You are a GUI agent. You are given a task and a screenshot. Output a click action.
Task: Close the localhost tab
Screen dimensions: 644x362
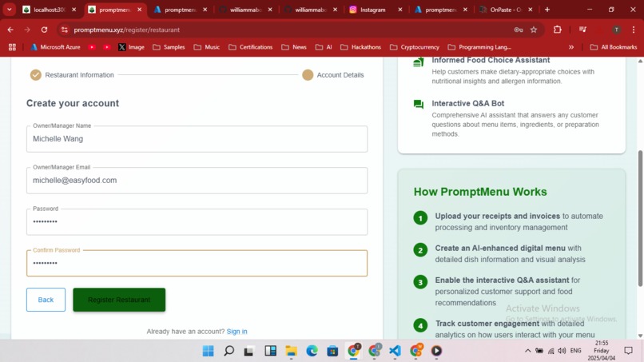coord(74,10)
